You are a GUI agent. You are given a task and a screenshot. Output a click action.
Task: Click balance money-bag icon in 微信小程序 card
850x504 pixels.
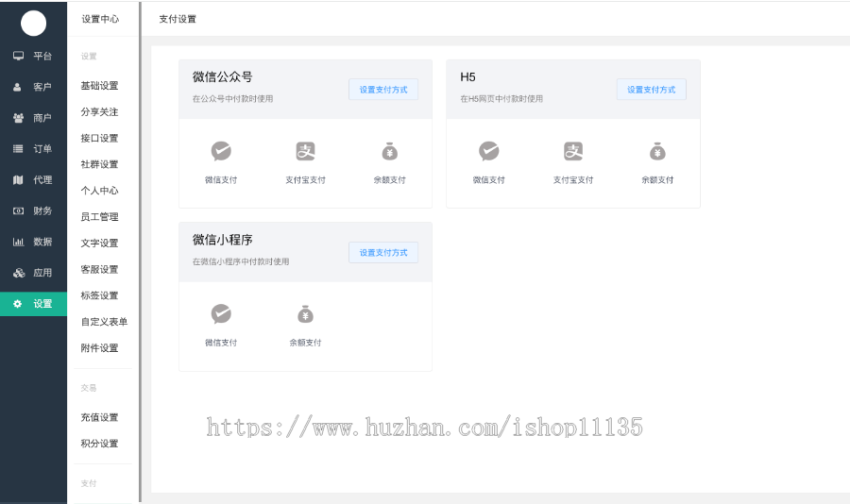click(306, 313)
